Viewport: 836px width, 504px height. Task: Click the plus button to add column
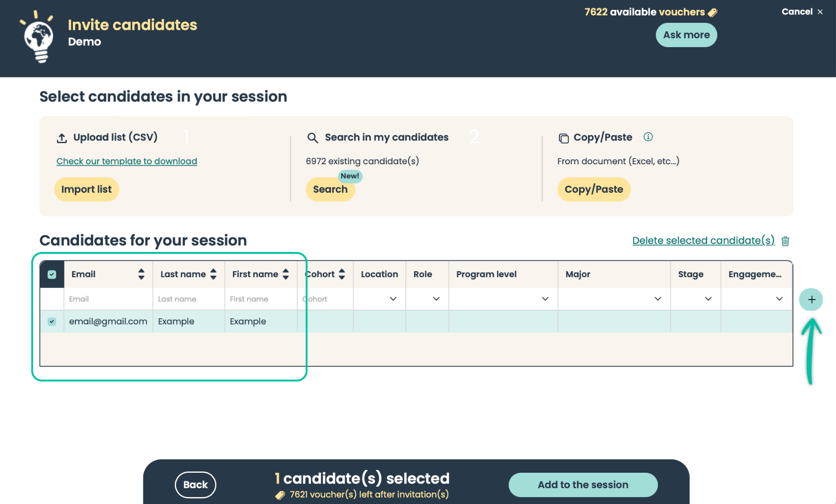[811, 300]
